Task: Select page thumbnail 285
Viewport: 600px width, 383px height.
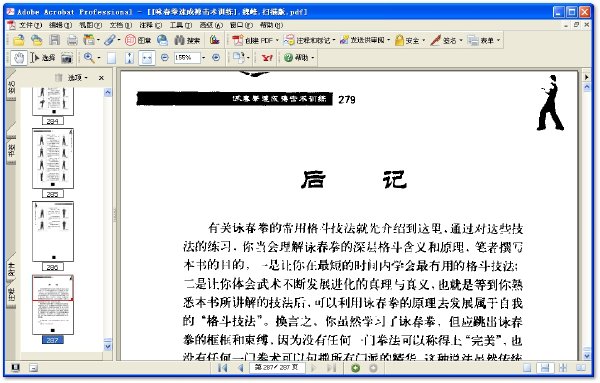Action: pos(53,158)
